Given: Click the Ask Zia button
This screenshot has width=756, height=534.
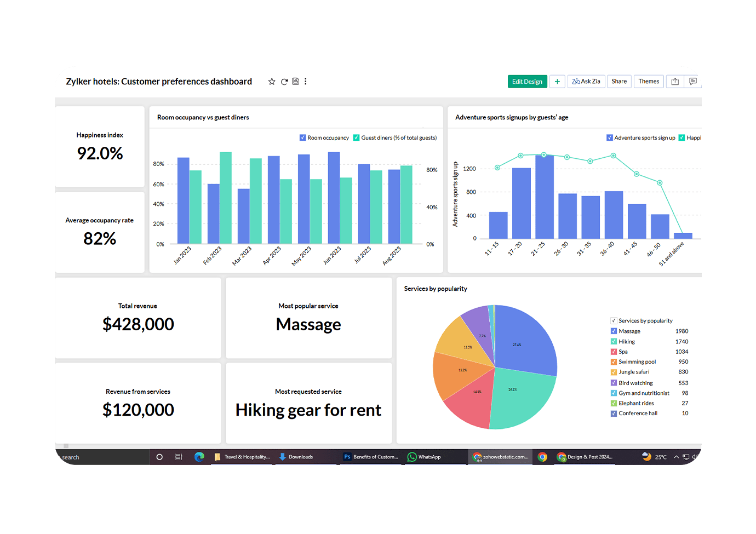Looking at the screenshot, I should (x=586, y=82).
